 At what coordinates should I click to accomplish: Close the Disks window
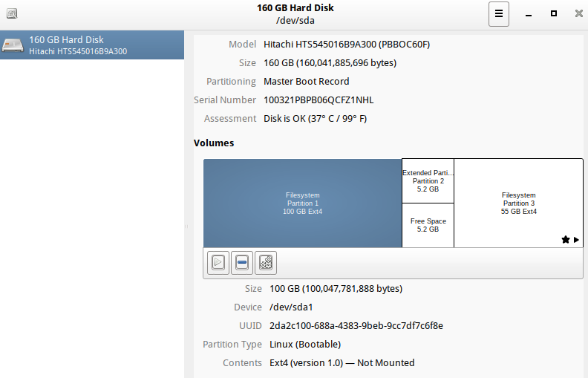(578, 13)
